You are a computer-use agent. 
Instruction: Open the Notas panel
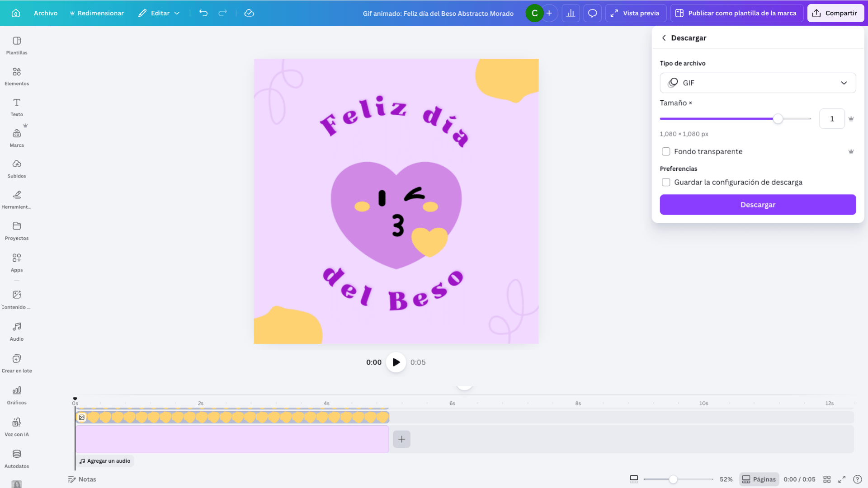click(x=82, y=479)
